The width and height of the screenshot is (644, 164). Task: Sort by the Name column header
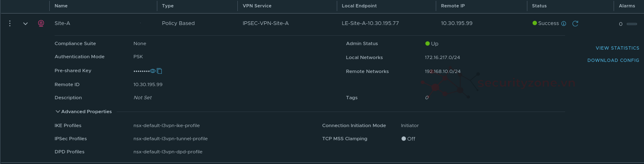61,6
